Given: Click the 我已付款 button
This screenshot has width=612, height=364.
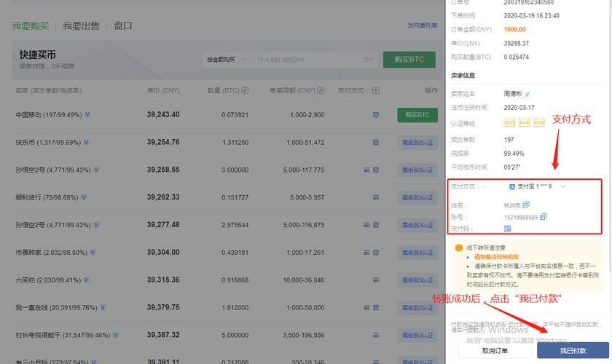Looking at the screenshot, I should [573, 350].
